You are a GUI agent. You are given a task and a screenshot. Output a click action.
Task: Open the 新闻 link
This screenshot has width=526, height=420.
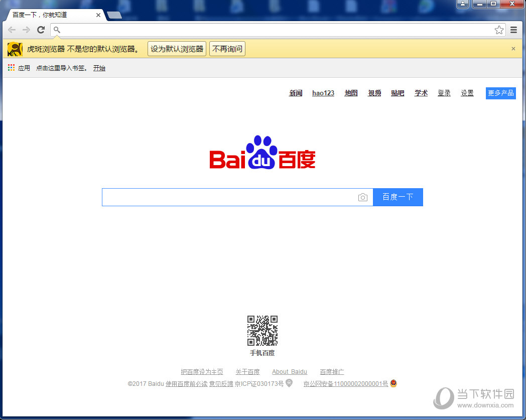point(296,93)
